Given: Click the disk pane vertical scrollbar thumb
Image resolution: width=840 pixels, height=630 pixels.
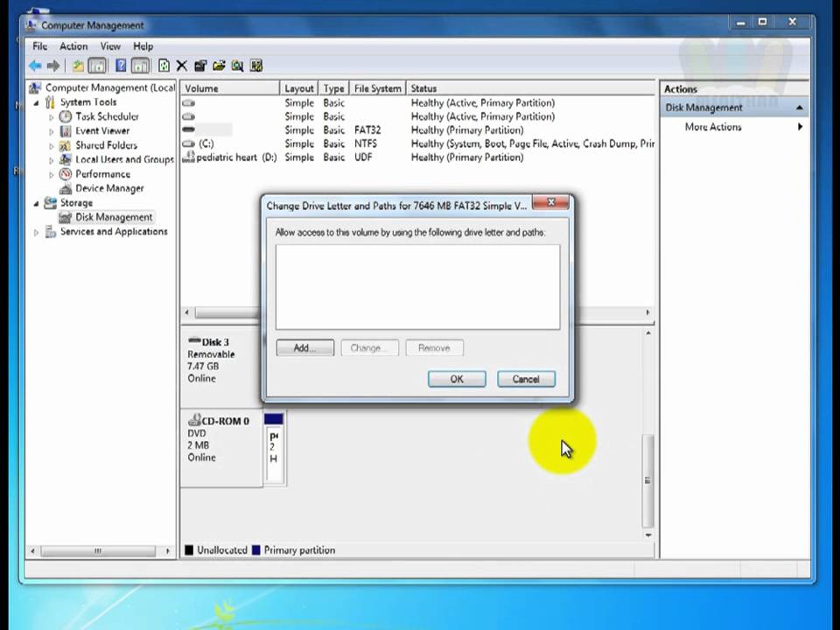Looking at the screenshot, I should [647, 480].
